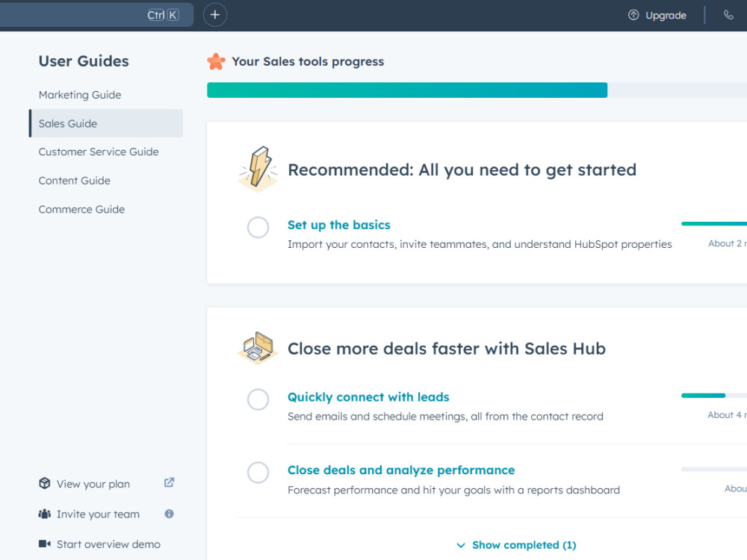The height and width of the screenshot is (560, 747).
Task: Open the Set up the basics link
Action: coord(338,225)
